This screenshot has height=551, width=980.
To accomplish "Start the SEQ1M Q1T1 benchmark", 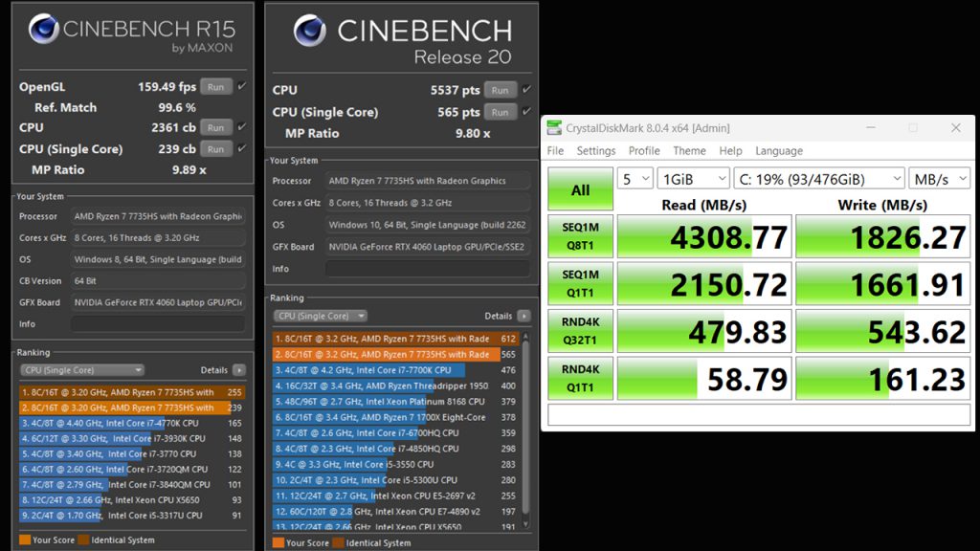I will [x=581, y=283].
